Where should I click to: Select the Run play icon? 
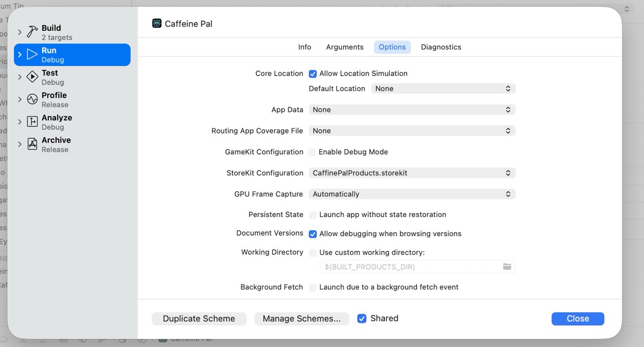[x=32, y=54]
